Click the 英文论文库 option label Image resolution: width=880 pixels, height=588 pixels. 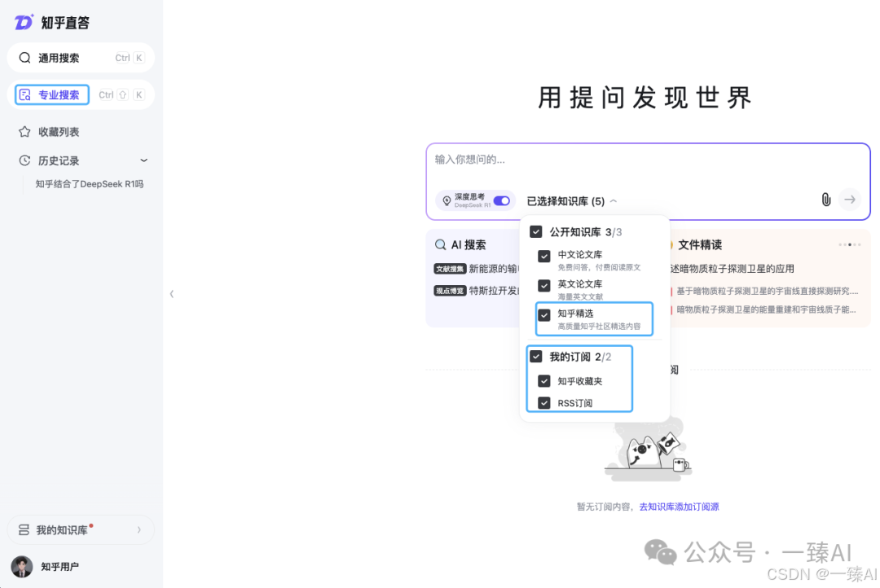click(580, 284)
